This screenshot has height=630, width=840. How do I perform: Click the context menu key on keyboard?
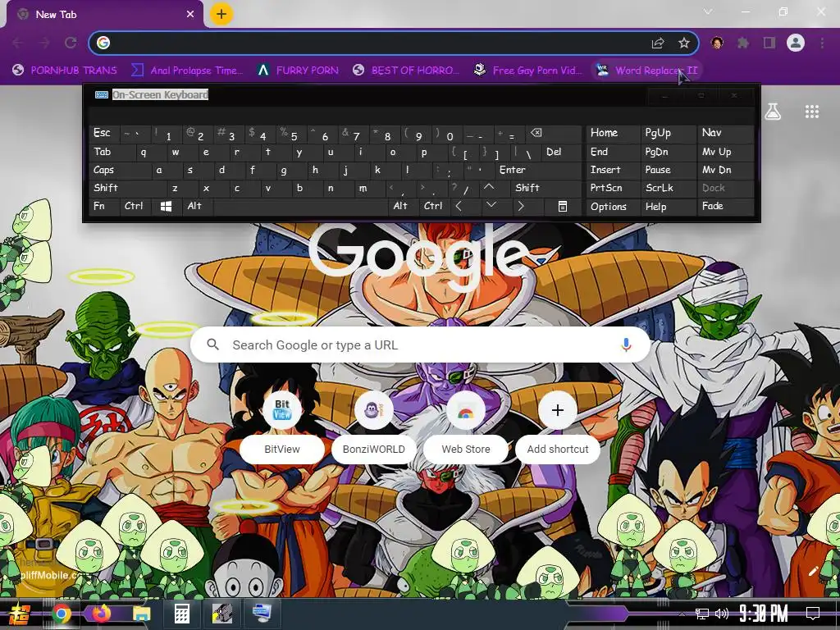[563, 206]
